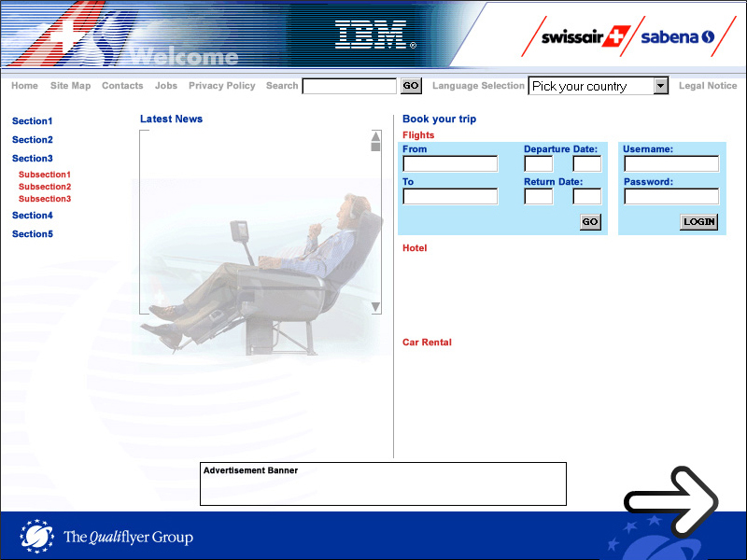Open the Car Rental link
Screen dimensions: 747x560
427,343
